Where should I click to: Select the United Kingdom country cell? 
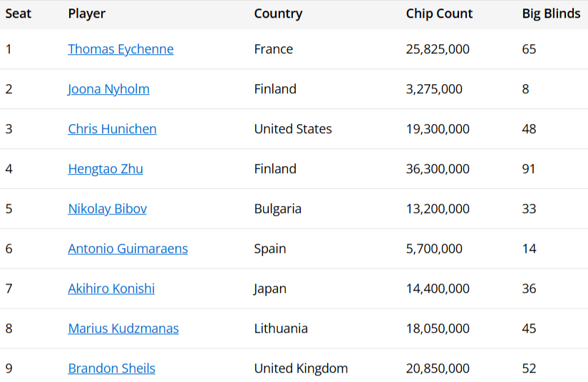click(x=301, y=368)
